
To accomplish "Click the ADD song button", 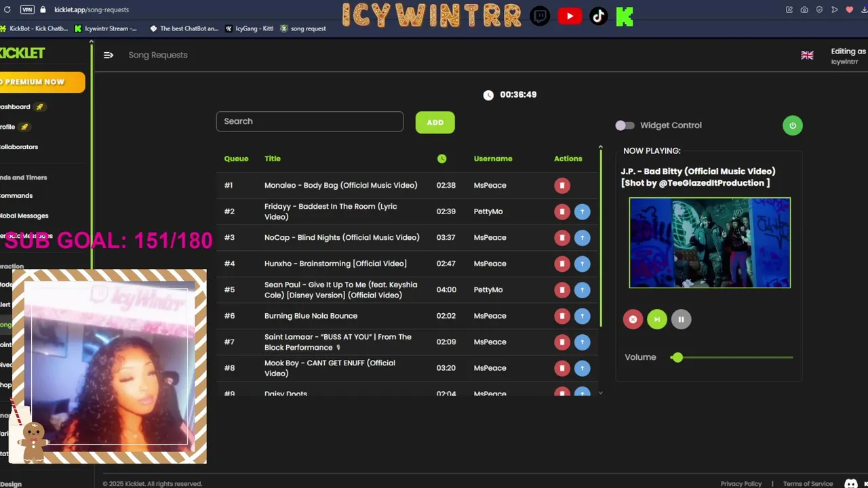I will 435,123.
